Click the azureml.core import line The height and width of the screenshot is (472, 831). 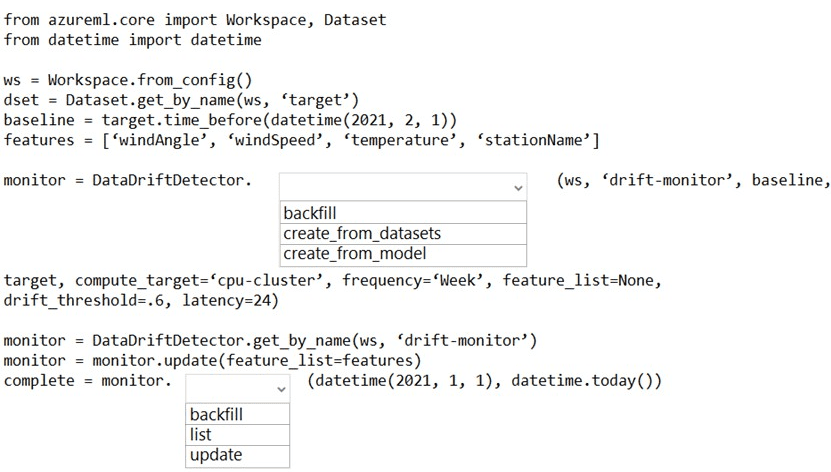click(195, 20)
